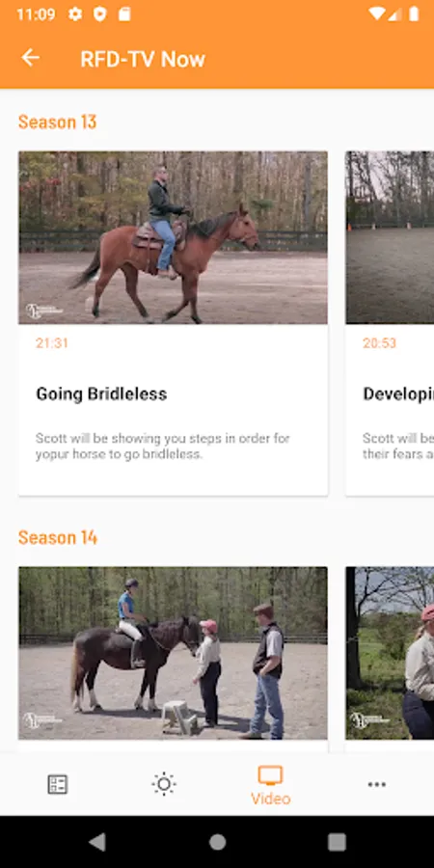Tap the settings gear in status bar

tap(75, 14)
